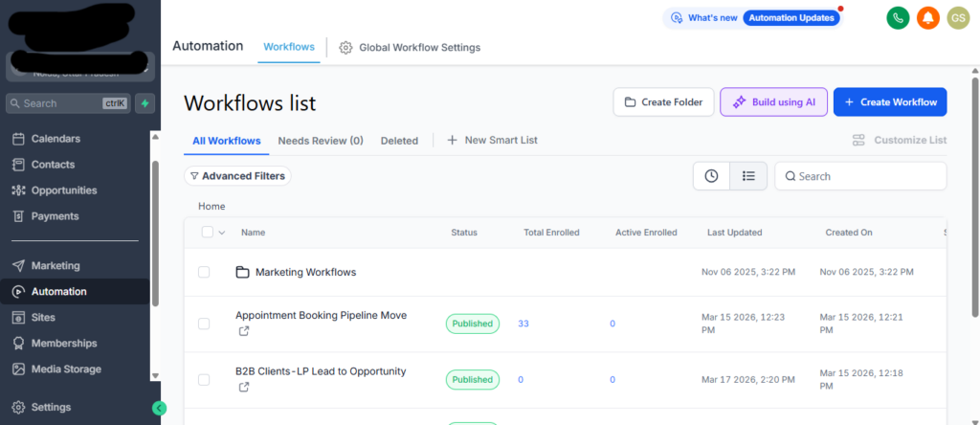Click the Contacts sidebar icon
This screenshot has width=980, height=425.
point(19,165)
